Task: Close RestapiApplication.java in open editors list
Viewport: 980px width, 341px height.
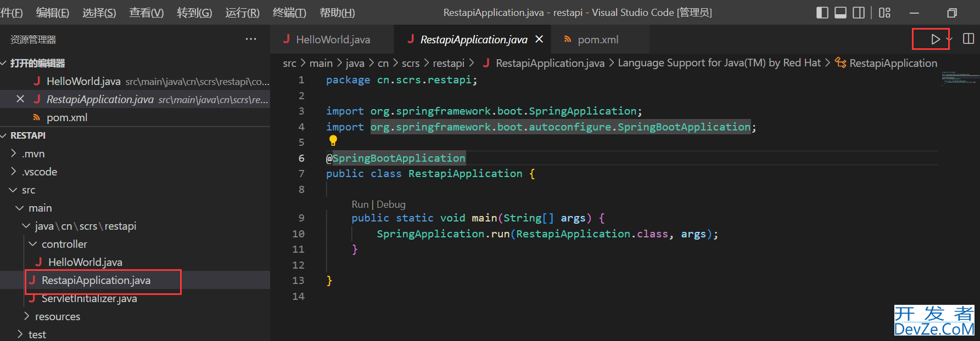Action: point(20,99)
